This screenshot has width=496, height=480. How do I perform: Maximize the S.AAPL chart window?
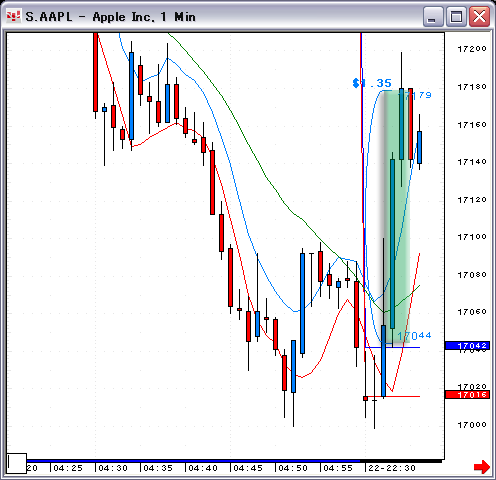(x=456, y=17)
